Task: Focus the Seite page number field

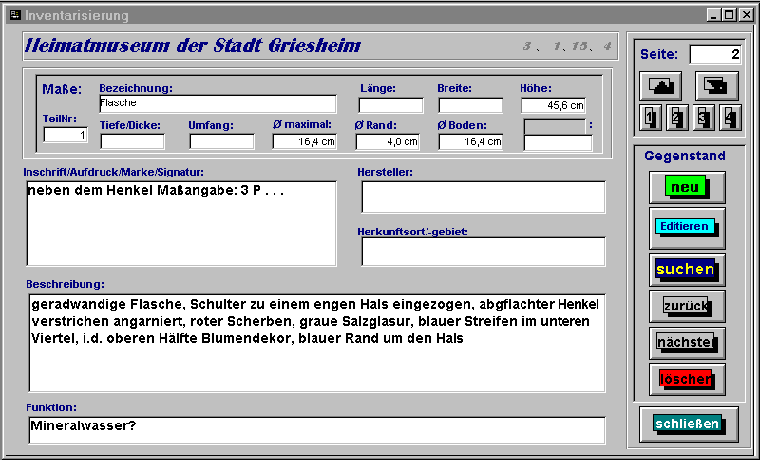Action: coord(716,54)
